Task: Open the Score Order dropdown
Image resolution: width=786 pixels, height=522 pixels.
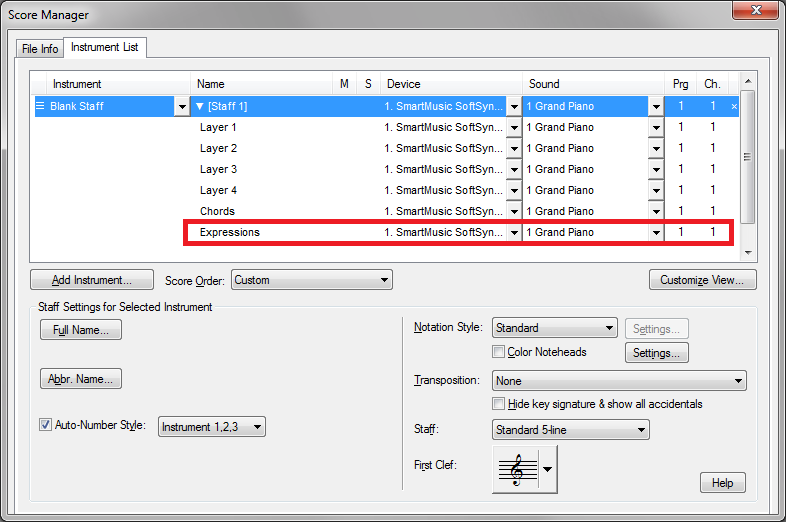Action: pyautogui.click(x=311, y=280)
